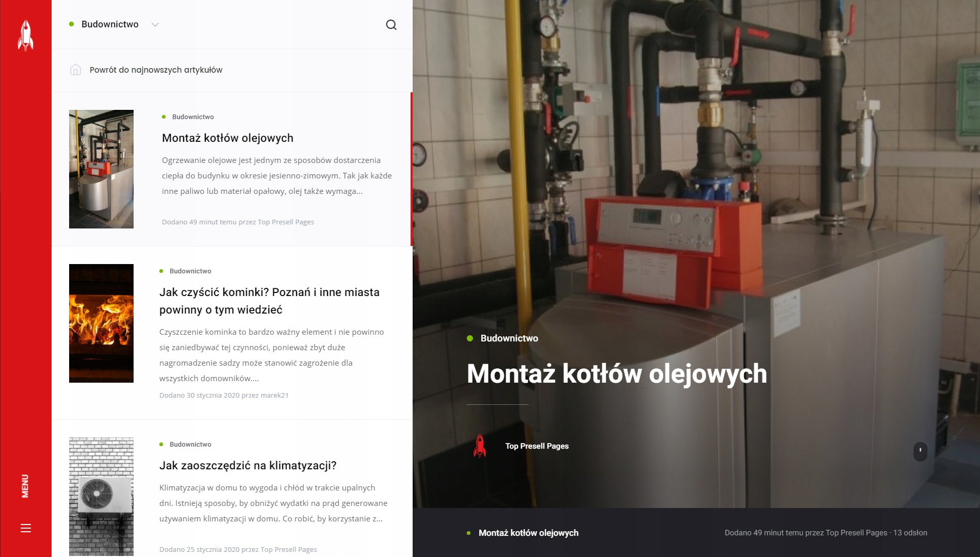Open the air conditioner thumbnail
The image size is (980, 557).
[101, 497]
